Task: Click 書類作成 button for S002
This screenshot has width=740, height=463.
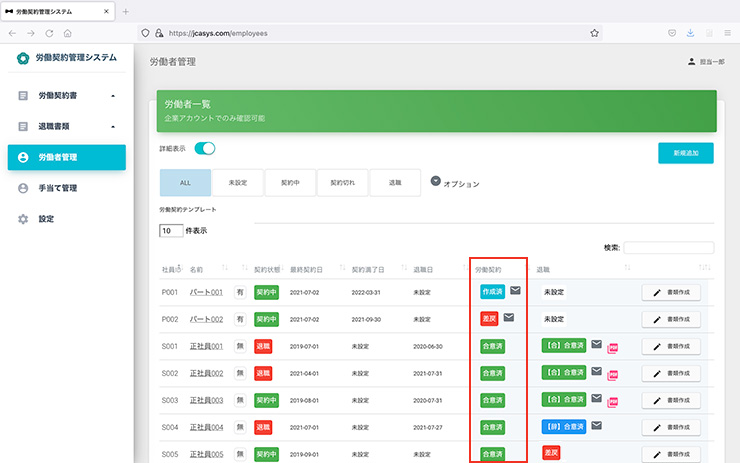Action: point(671,373)
